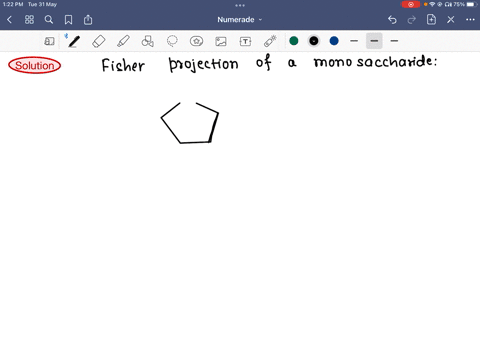This screenshot has height=360, width=480.
Task: Choose the blue pen color
Action: point(334,41)
